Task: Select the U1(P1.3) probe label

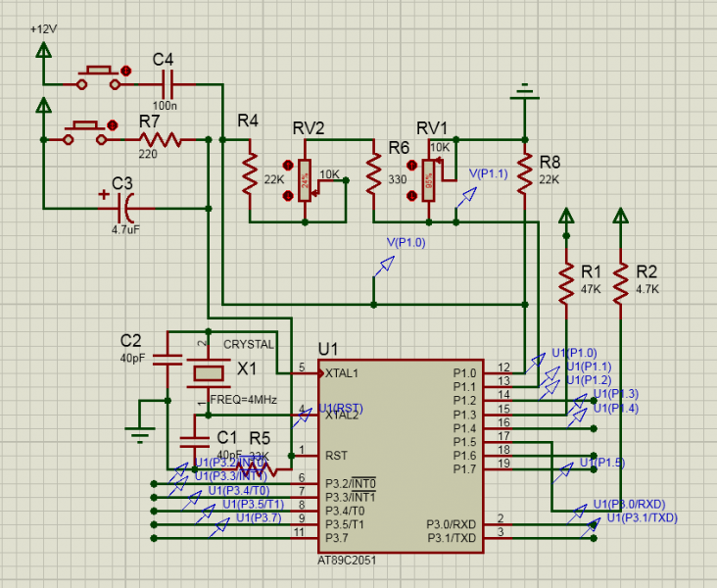Action: tap(616, 394)
